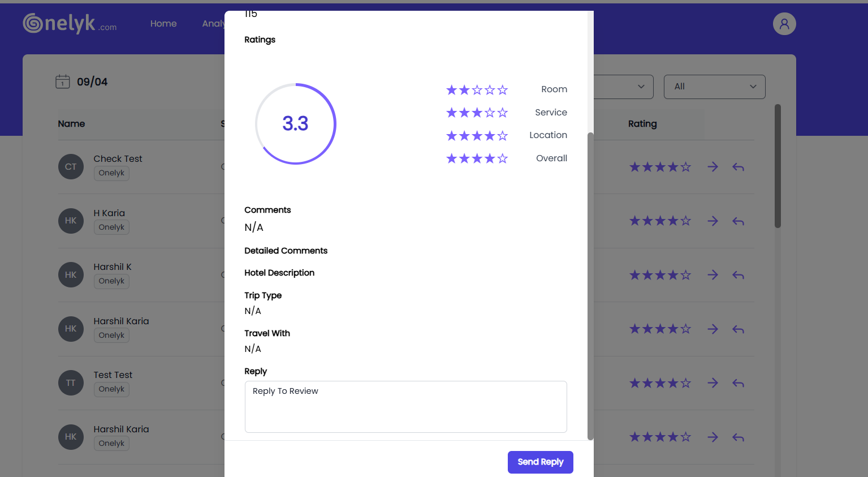Open the All filter dropdown
Screen dimensions: 868x477
(714, 87)
